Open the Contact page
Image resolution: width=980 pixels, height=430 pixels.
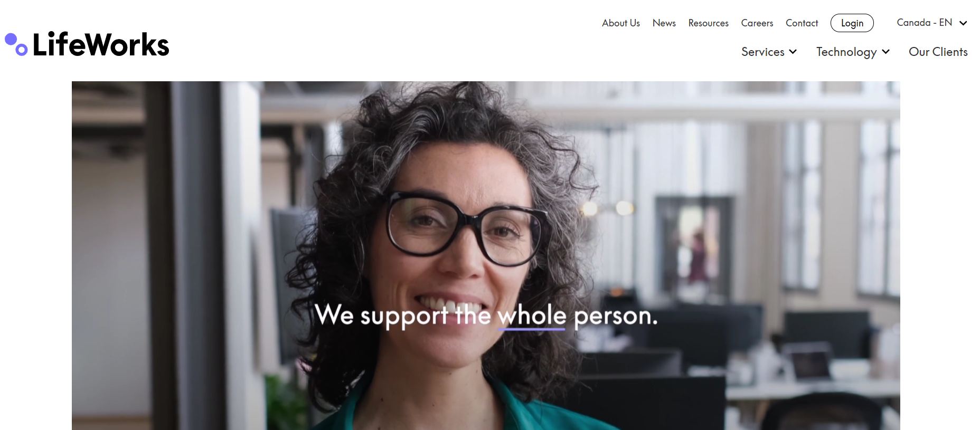[802, 23]
